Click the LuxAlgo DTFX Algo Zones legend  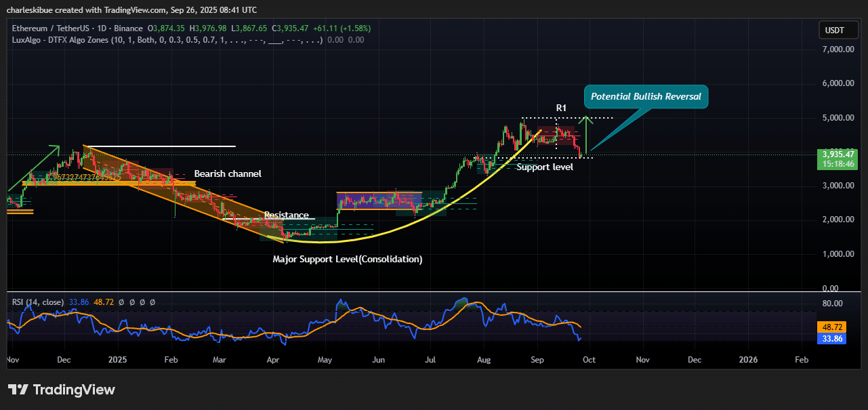click(x=167, y=40)
